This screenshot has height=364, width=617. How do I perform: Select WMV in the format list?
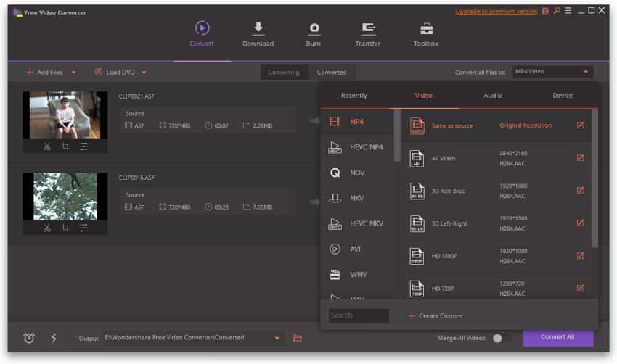[x=357, y=274]
